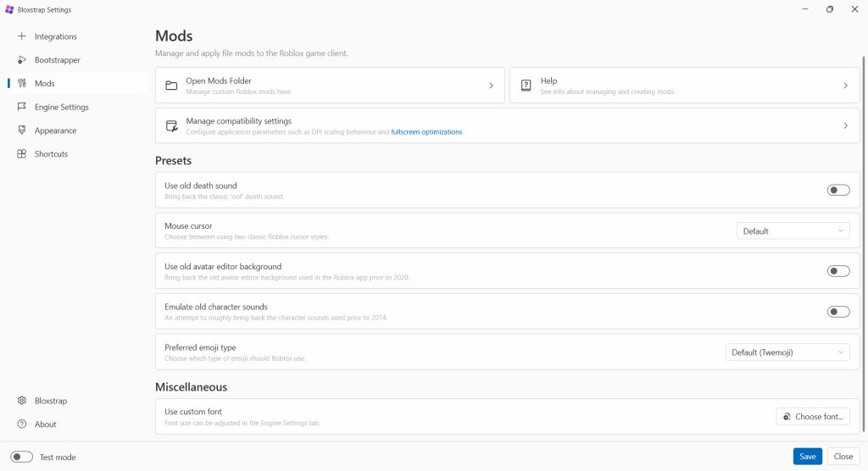
Task: Turn on Emulate old character sounds
Action: [838, 312]
